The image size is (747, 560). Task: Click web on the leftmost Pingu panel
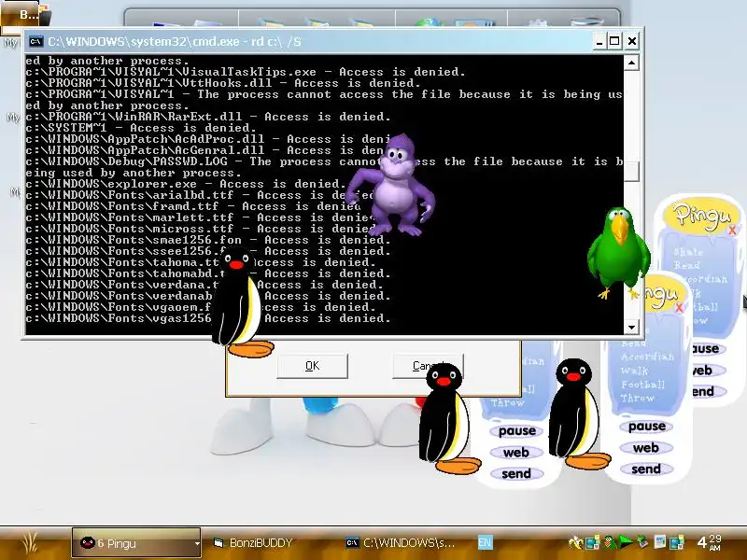(x=516, y=453)
